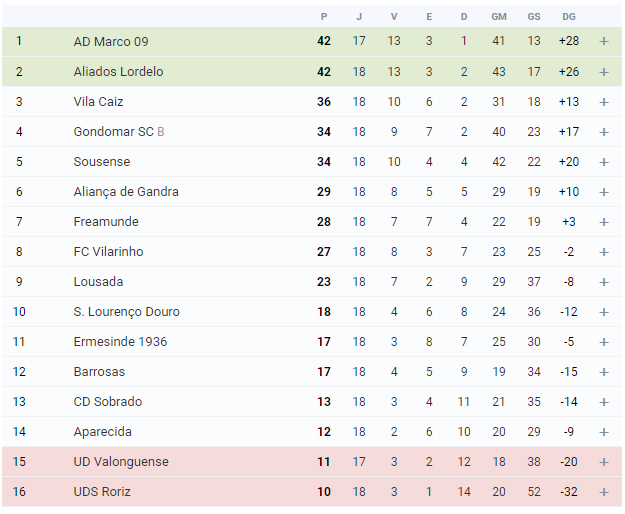Expand the UDS Roriz row details
The height and width of the screenshot is (514, 625).
pyautogui.click(x=603, y=492)
